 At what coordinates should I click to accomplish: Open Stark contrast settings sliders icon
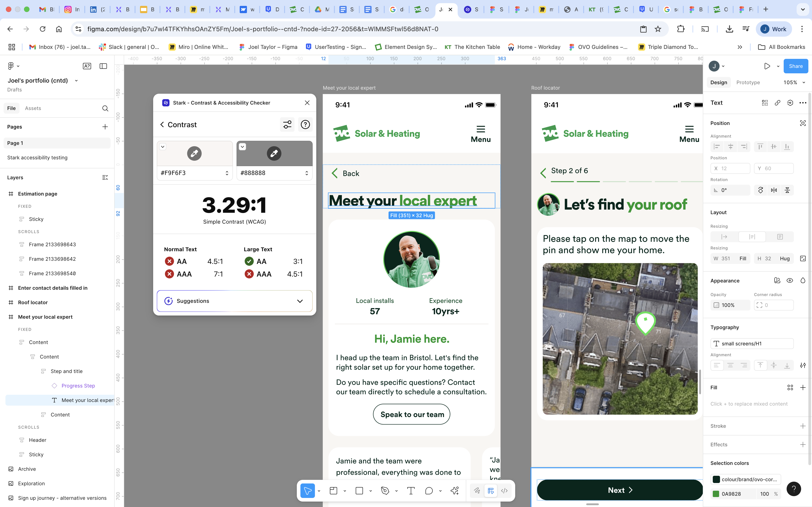(x=287, y=125)
